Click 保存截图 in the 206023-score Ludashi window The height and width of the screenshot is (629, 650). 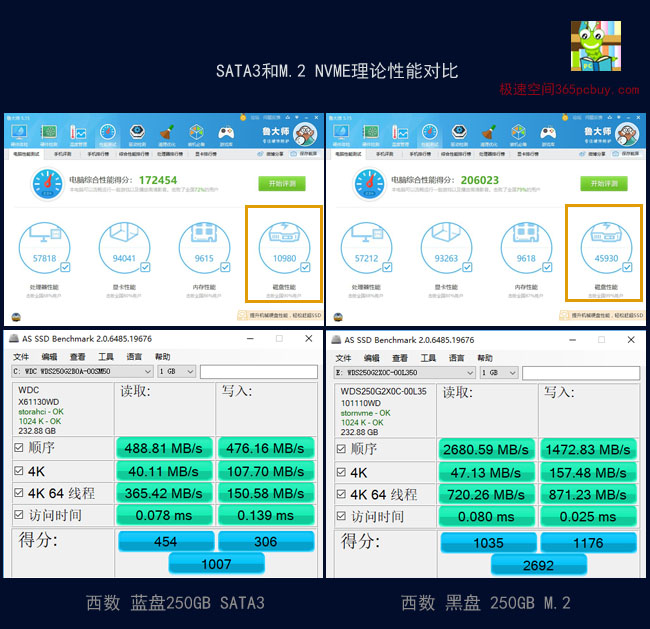tap(626, 154)
